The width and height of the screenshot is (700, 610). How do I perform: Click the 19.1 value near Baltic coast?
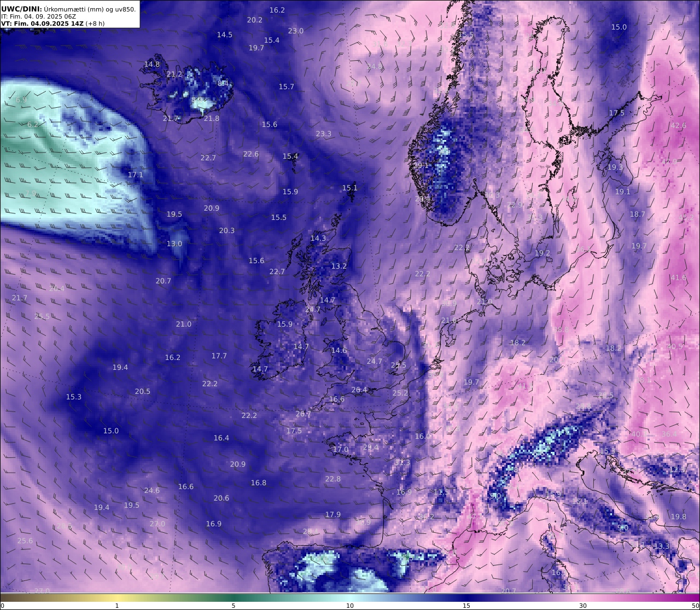[623, 191]
